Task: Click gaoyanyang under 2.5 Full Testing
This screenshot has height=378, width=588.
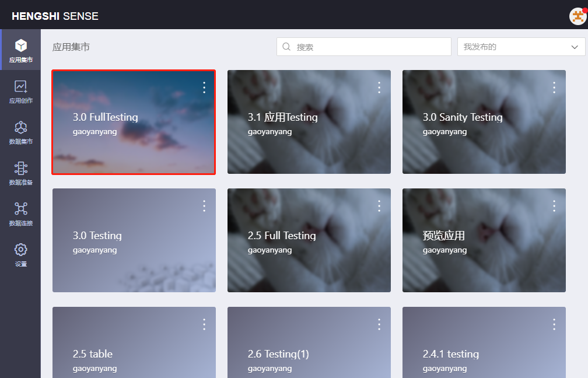Action: coord(269,250)
